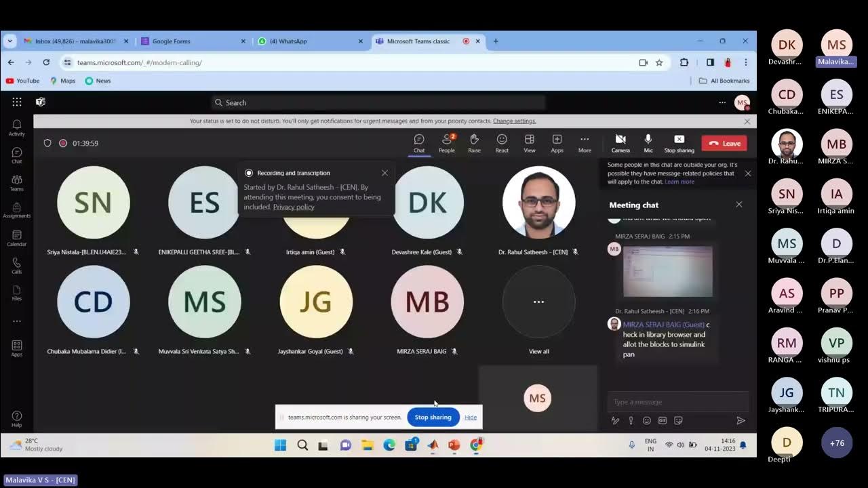The height and width of the screenshot is (488, 868).
Task: Close the do not disturb status banner
Action: (x=747, y=121)
